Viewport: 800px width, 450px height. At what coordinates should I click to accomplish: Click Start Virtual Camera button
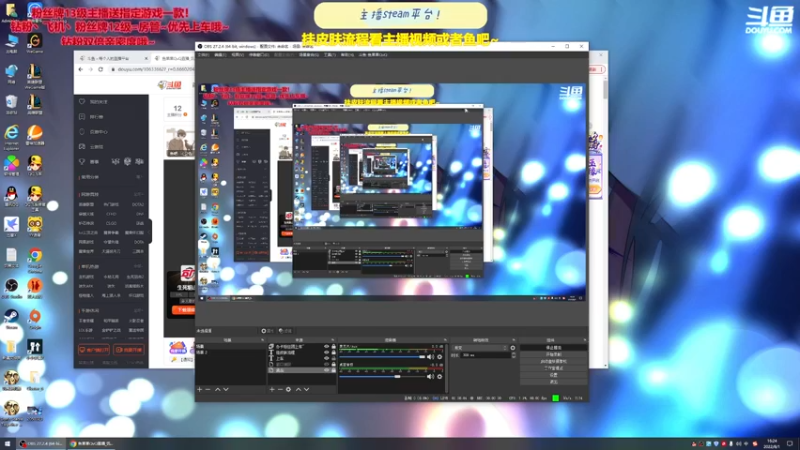[x=554, y=361]
